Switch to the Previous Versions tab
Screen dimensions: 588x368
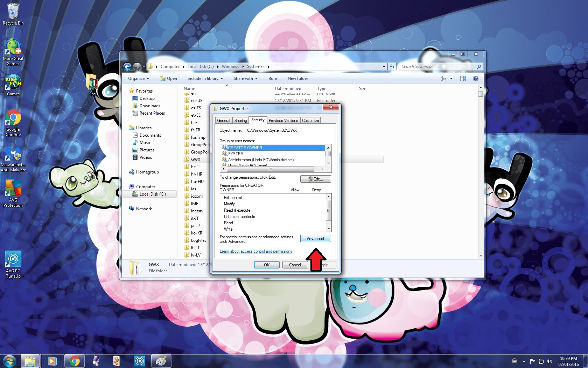(x=283, y=121)
